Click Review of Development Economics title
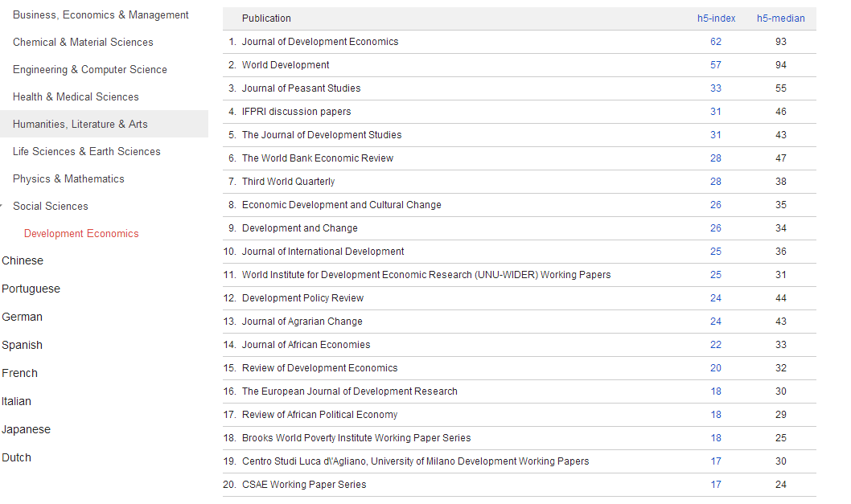The image size is (851, 504). (319, 368)
